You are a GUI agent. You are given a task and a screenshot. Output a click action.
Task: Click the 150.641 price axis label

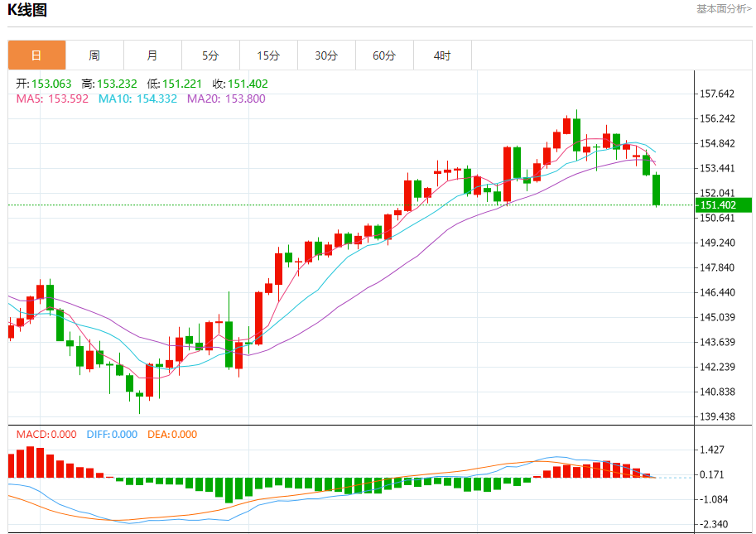coord(717,218)
